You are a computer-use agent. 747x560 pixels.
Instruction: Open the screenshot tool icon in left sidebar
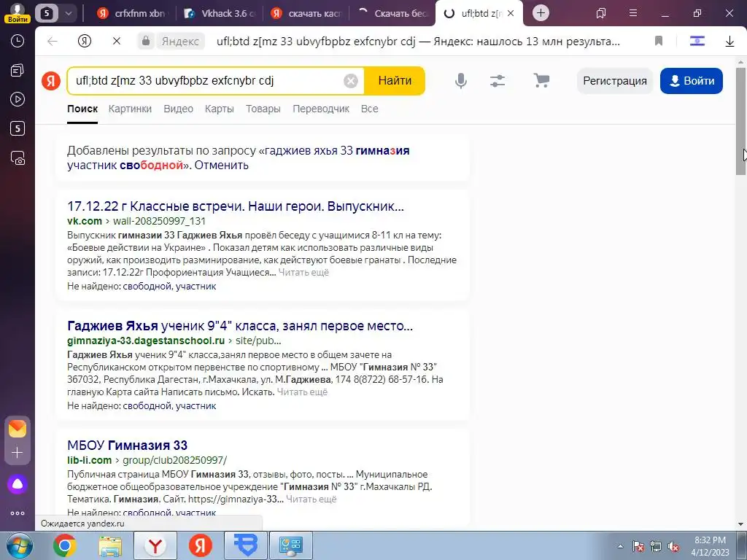click(18, 157)
